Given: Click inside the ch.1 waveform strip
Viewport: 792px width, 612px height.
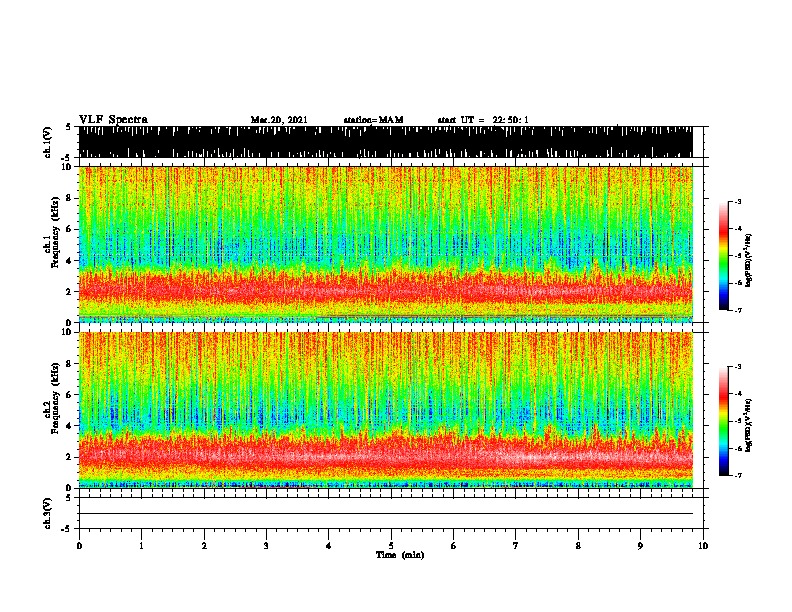Looking at the screenshot, I should 385,142.
